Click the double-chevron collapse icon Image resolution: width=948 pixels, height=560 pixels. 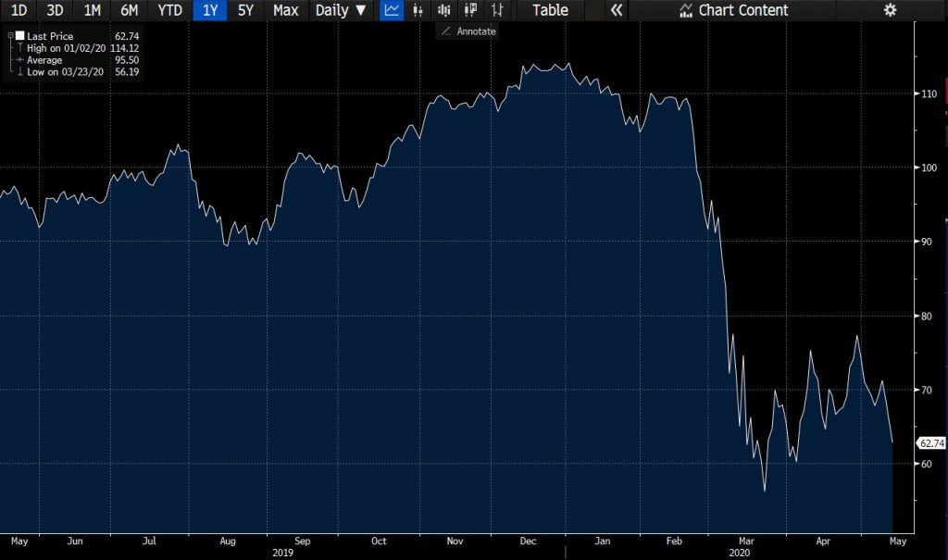616,9
